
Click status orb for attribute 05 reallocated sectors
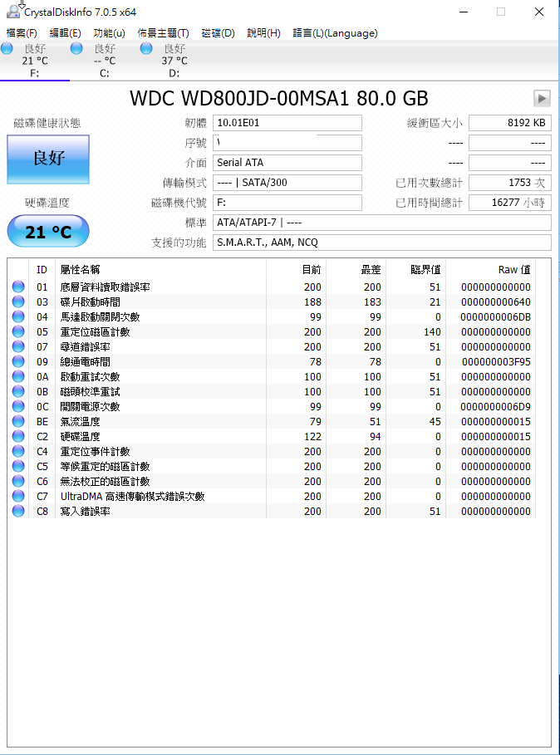tap(18, 332)
